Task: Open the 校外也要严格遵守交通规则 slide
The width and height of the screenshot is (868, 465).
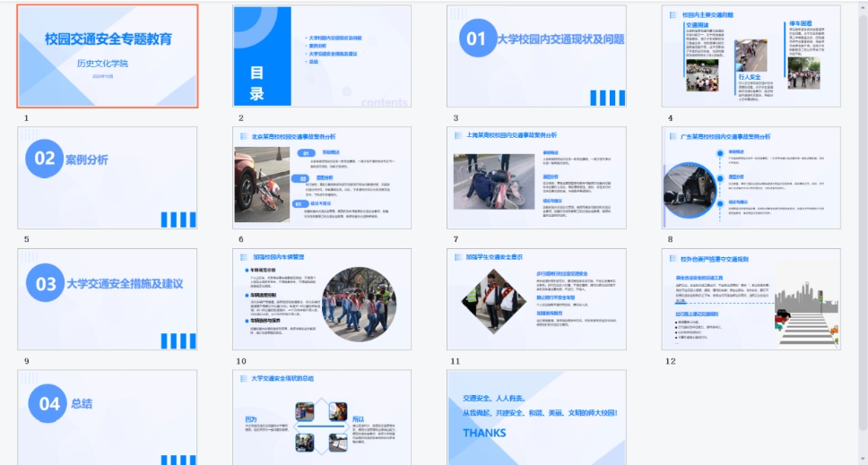Action: pos(751,299)
